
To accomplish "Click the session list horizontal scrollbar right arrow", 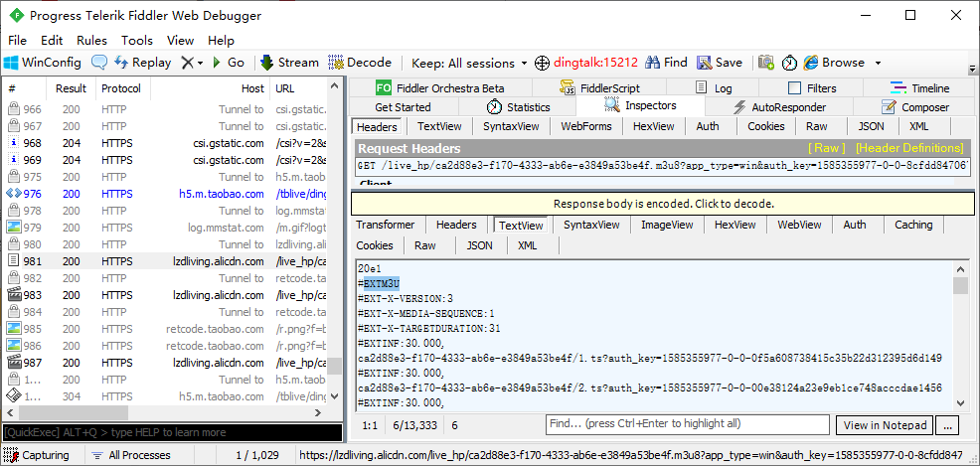I will pyautogui.click(x=317, y=413).
